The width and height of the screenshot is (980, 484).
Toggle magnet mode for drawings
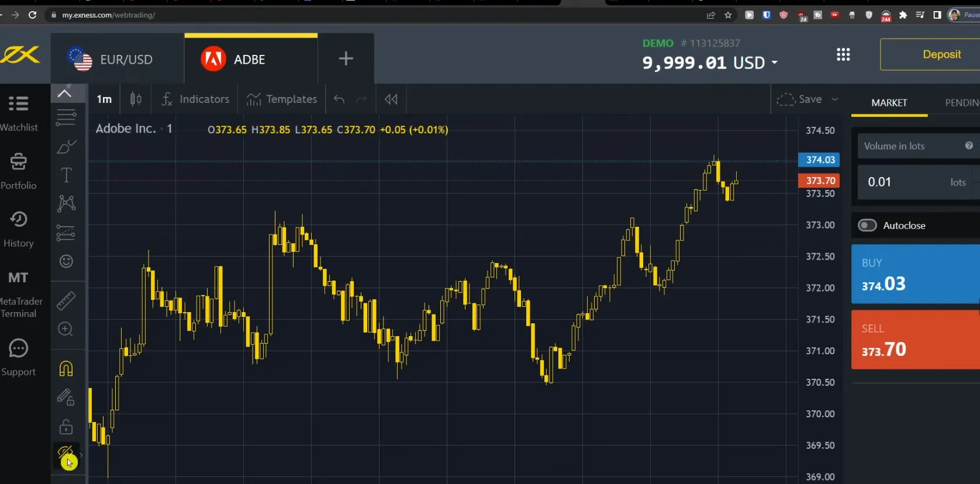tap(66, 368)
